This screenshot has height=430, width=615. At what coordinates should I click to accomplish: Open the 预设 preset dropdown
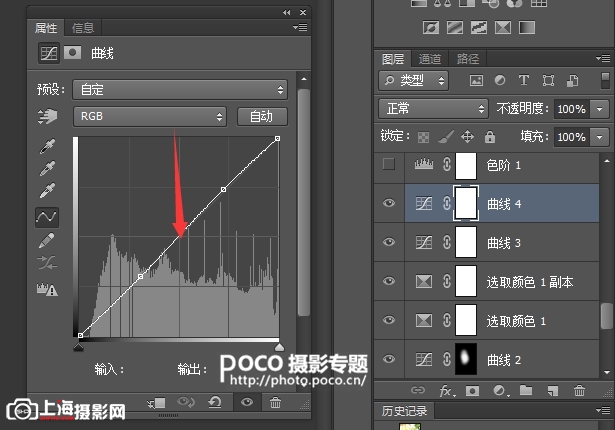[180, 90]
